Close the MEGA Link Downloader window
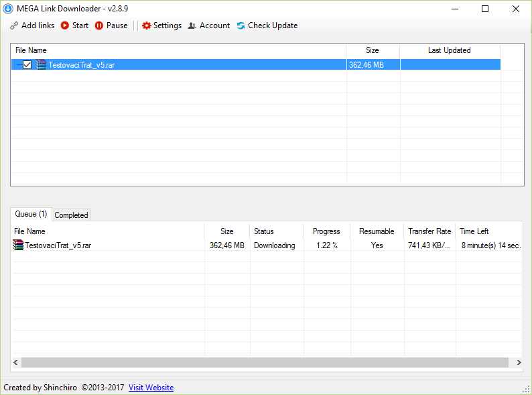Image resolution: width=532 pixels, height=395 pixels. tap(516, 9)
